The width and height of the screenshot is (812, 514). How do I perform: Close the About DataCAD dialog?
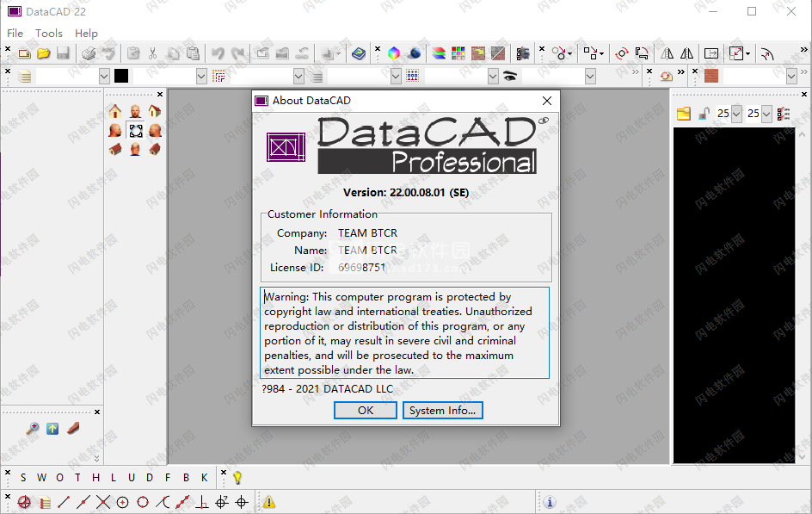point(547,101)
